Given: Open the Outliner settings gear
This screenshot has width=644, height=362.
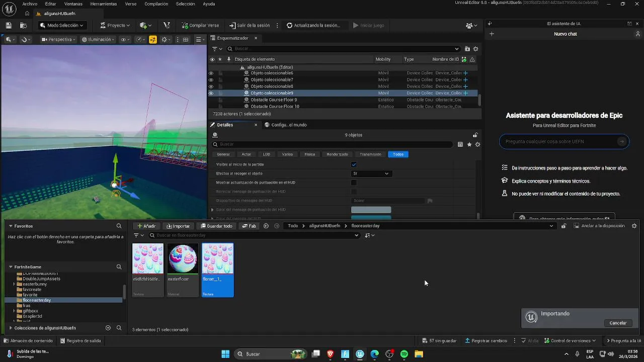Looking at the screenshot, I should pyautogui.click(x=475, y=49).
